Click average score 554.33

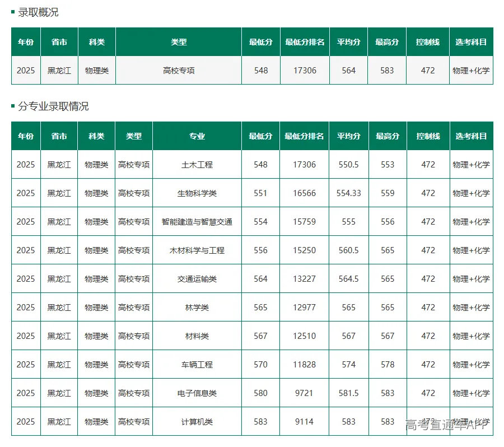coord(349,193)
